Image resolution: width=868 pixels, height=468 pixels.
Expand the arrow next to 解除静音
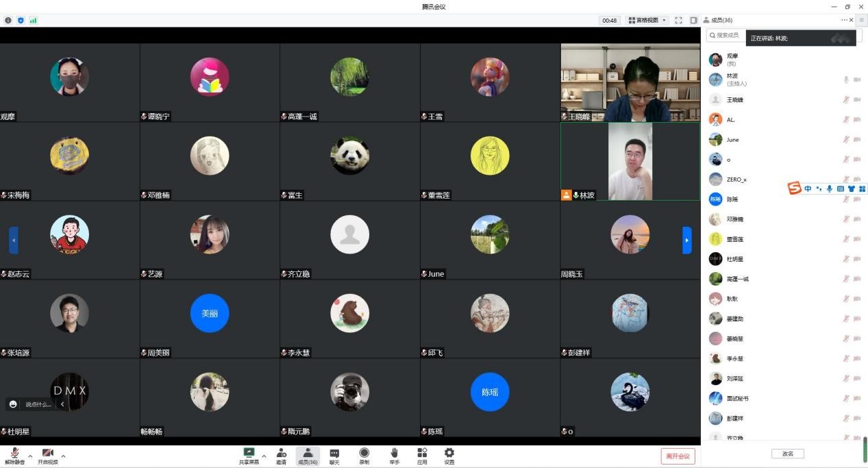click(x=29, y=456)
